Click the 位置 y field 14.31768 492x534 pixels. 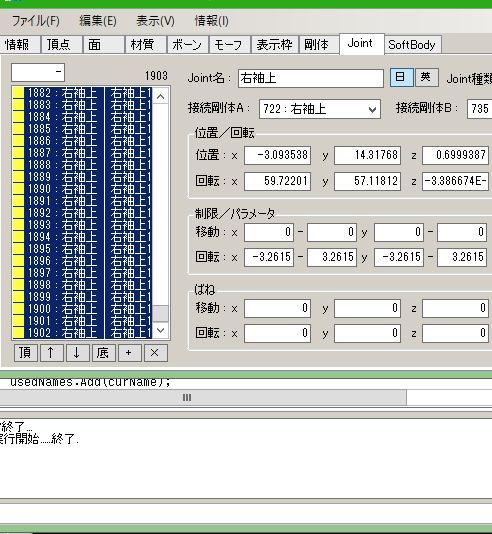(x=367, y=155)
